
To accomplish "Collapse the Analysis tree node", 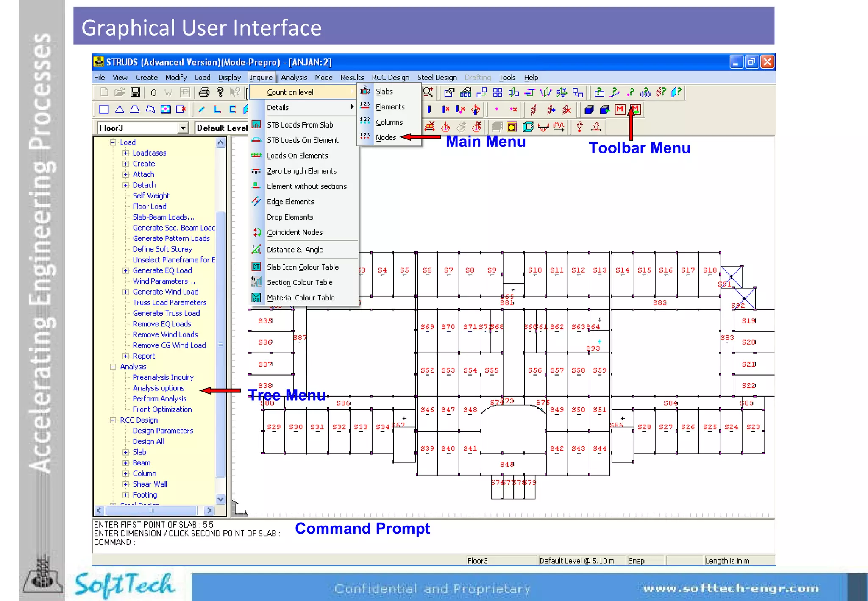I will coord(113,367).
